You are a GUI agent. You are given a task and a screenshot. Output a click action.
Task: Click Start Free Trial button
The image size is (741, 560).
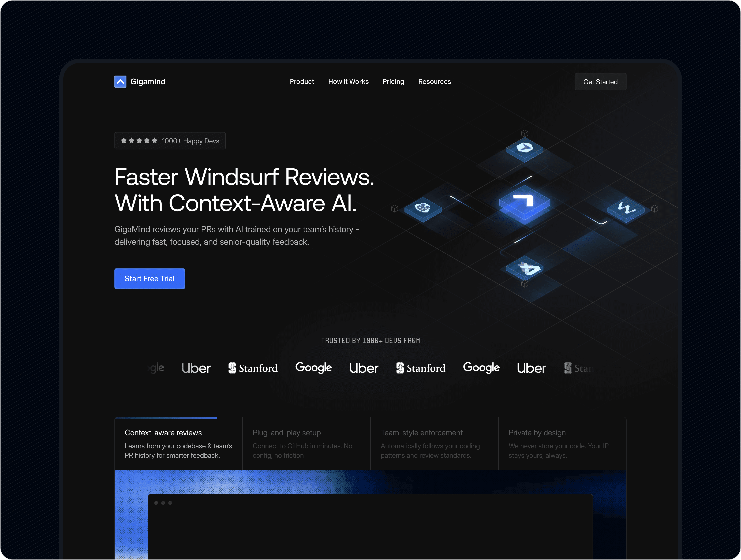point(149,278)
